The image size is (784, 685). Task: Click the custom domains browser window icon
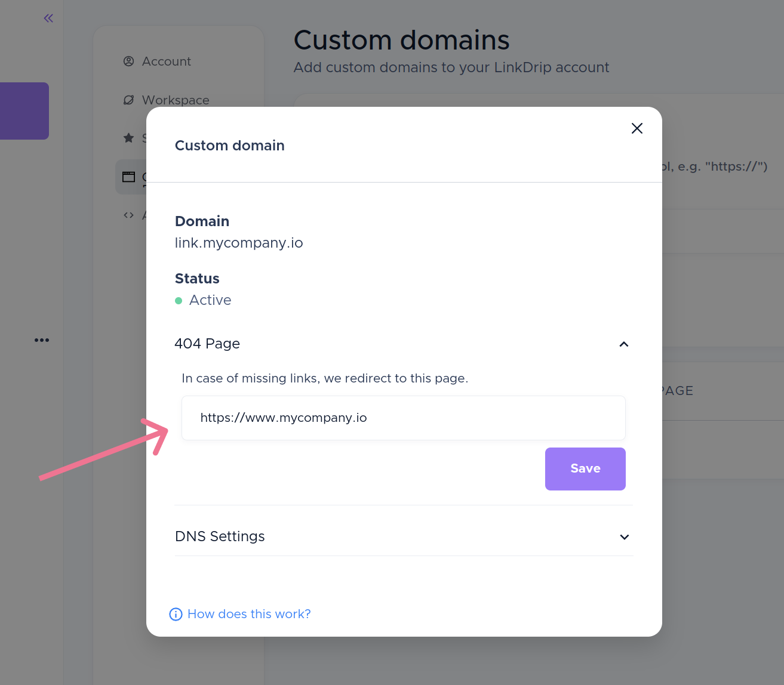point(128,177)
